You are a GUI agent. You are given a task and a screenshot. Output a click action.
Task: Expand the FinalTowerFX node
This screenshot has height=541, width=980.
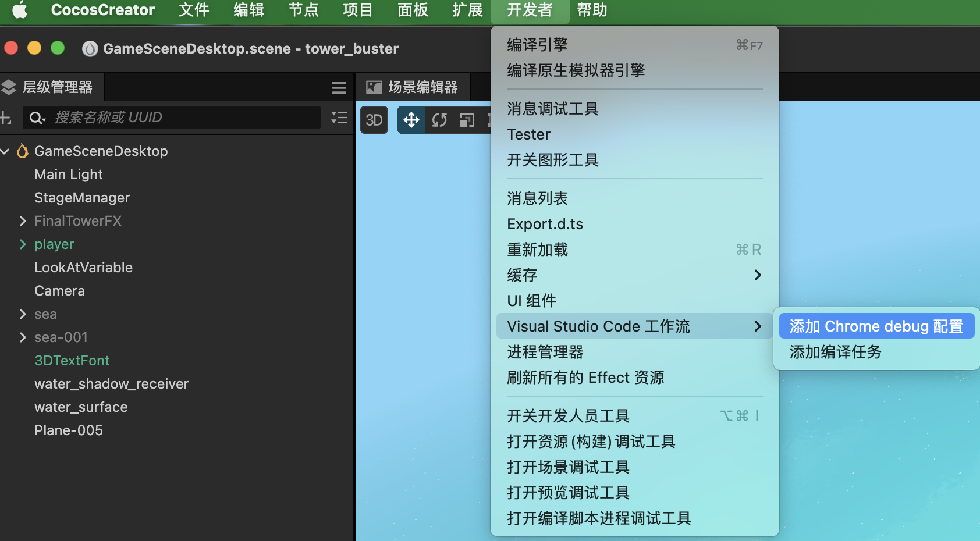(23, 220)
